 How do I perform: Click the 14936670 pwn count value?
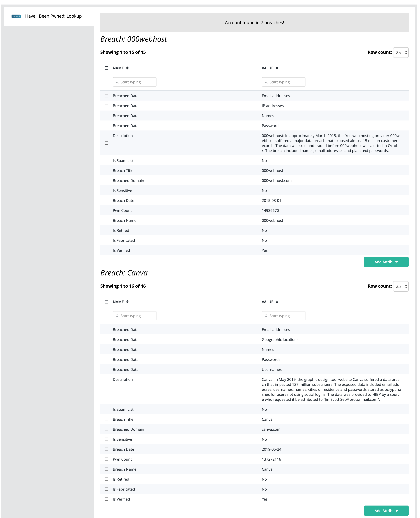click(270, 210)
